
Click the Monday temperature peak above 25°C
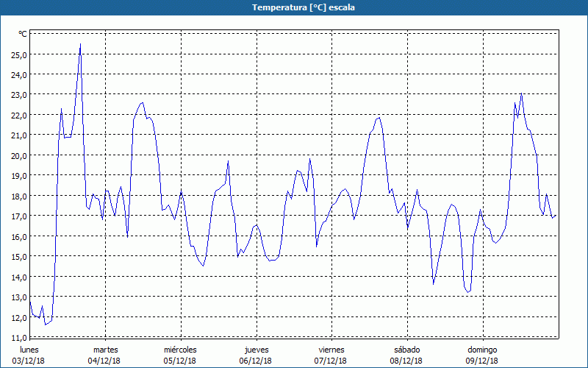(x=80, y=44)
